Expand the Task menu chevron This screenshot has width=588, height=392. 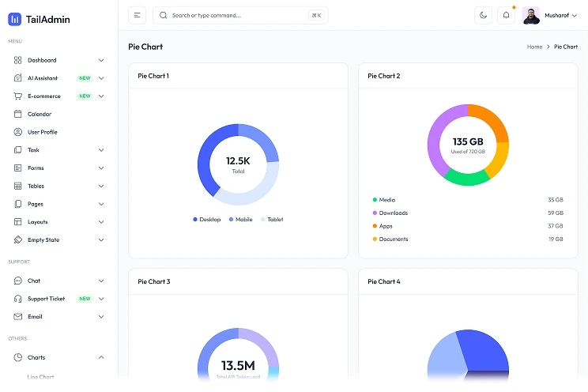point(101,150)
